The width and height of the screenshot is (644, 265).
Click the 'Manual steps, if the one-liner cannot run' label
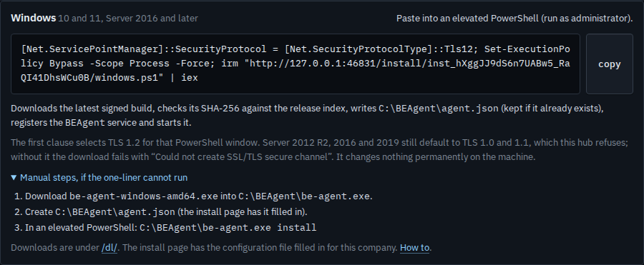coord(104,178)
